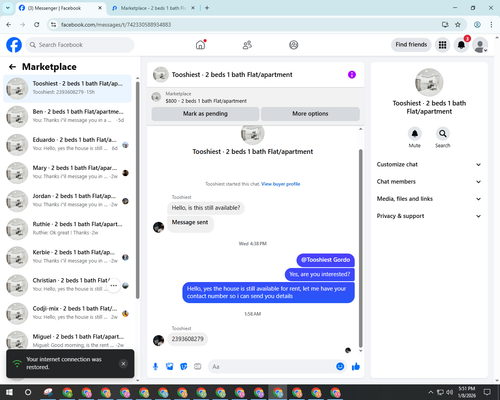The width and height of the screenshot is (500, 400).
Task: Click the browser address bar
Action: 248,25
